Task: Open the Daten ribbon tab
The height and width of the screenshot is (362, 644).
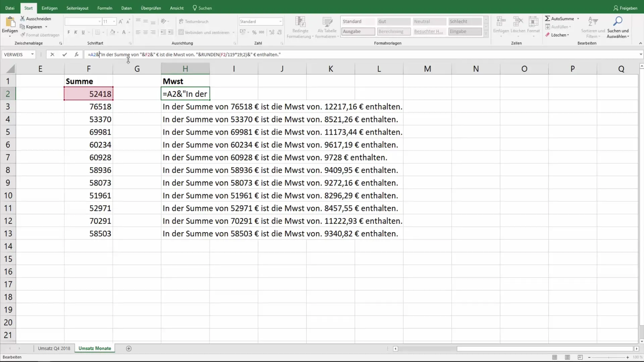Action: pos(126,8)
